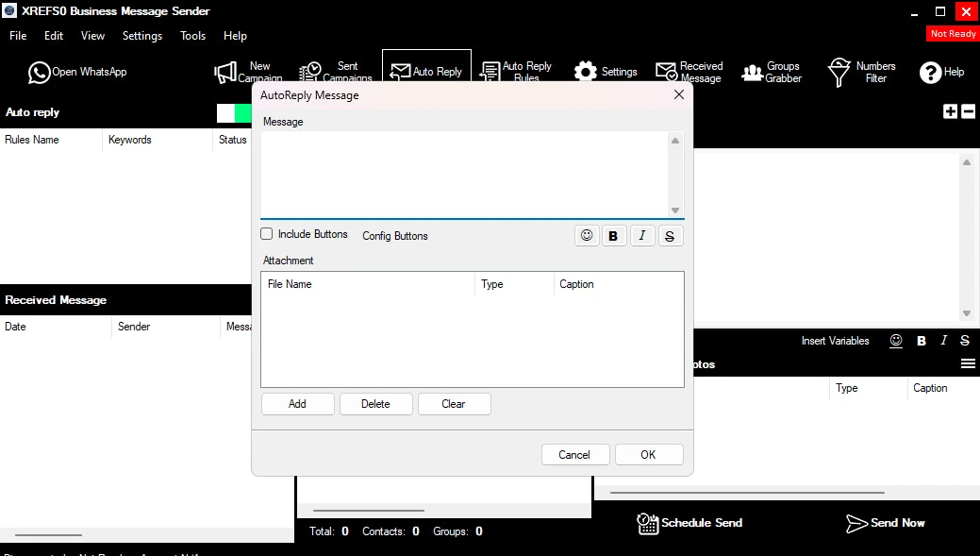Click Schedule Send

tap(689, 524)
